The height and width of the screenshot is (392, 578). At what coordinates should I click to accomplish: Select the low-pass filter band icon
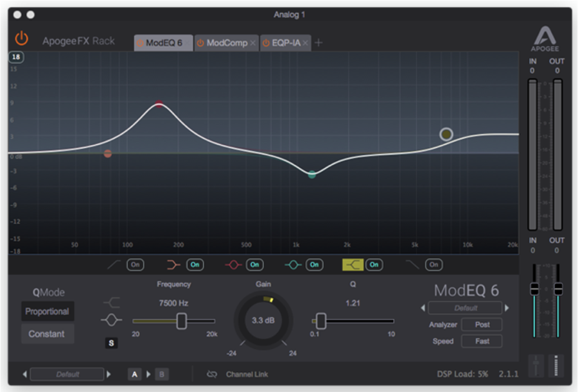click(x=412, y=264)
